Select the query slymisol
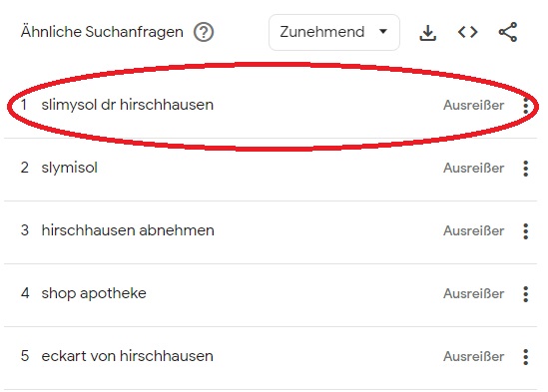Viewport: 548px width, 392px height. click(69, 168)
